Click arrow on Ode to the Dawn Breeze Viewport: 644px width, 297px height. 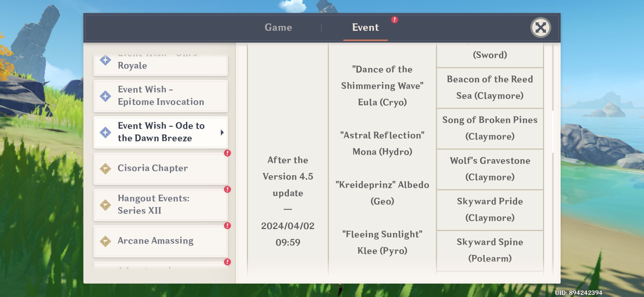pos(222,133)
